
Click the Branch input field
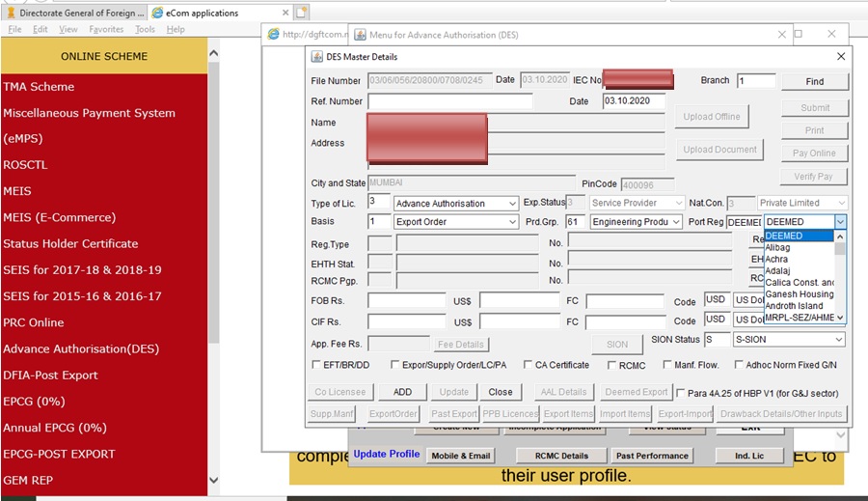(756, 81)
